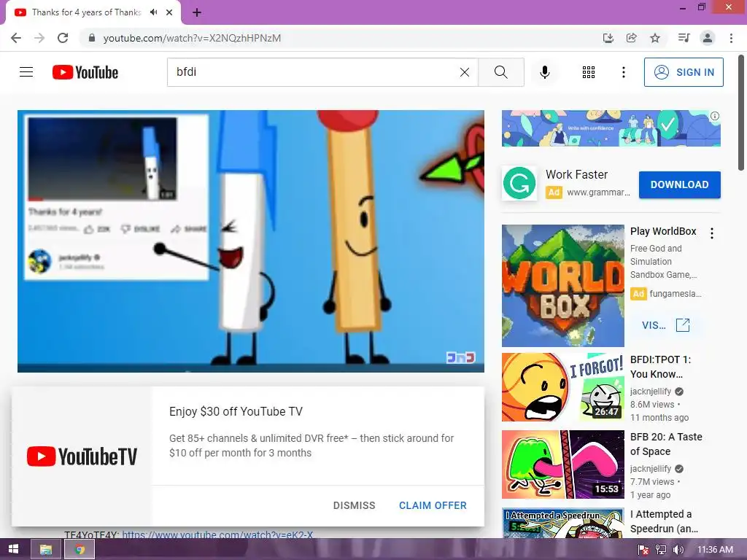Click the magnifier search button
The image size is (747, 560).
[x=500, y=72]
